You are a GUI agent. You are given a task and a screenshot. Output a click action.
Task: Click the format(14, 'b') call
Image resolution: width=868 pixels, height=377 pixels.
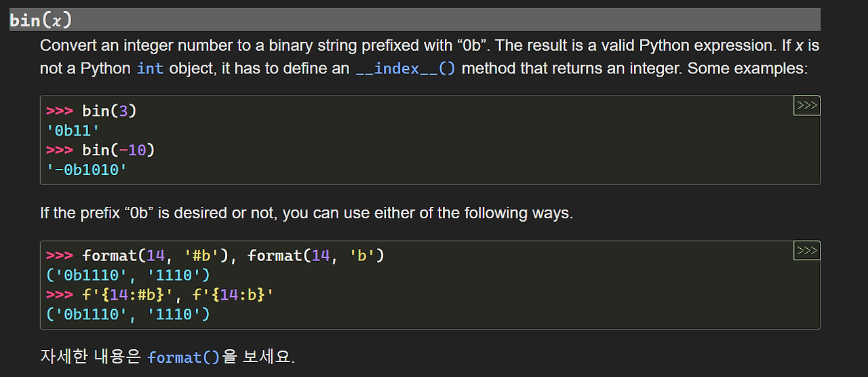[x=316, y=256]
